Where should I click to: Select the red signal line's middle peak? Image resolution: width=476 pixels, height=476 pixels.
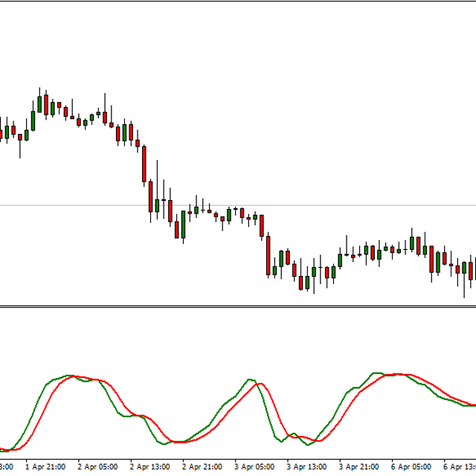259,384
